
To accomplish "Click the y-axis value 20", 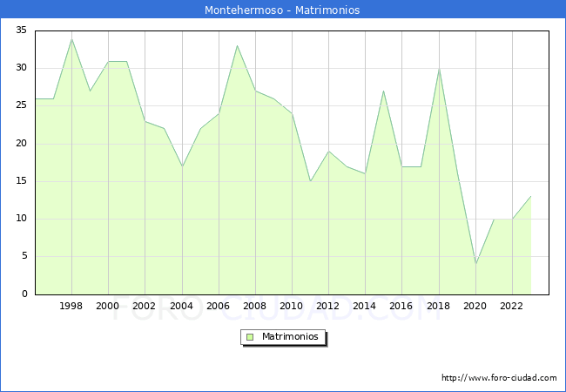I will pyautogui.click(x=22, y=144).
